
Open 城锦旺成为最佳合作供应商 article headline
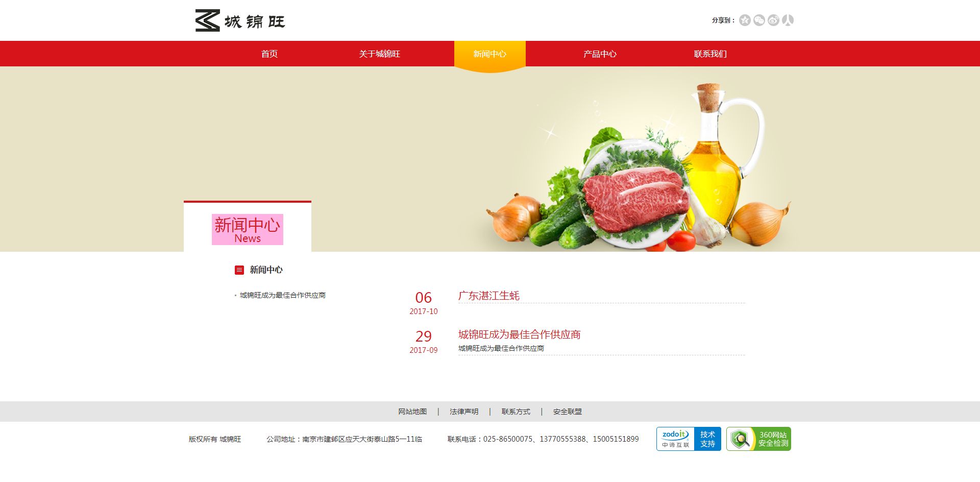coord(519,334)
